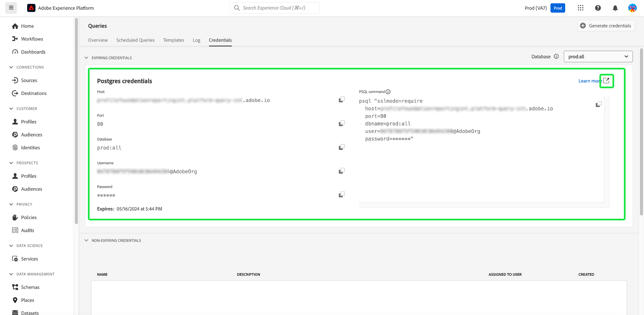Collapse the Prospects section
The width and height of the screenshot is (644, 315).
[11, 163]
